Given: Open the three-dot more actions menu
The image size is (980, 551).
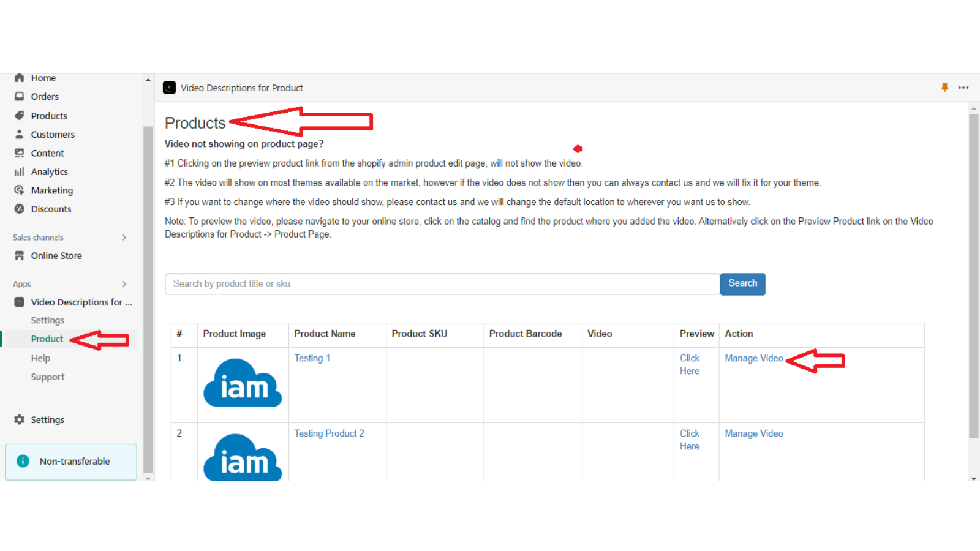Looking at the screenshot, I should 963,88.
